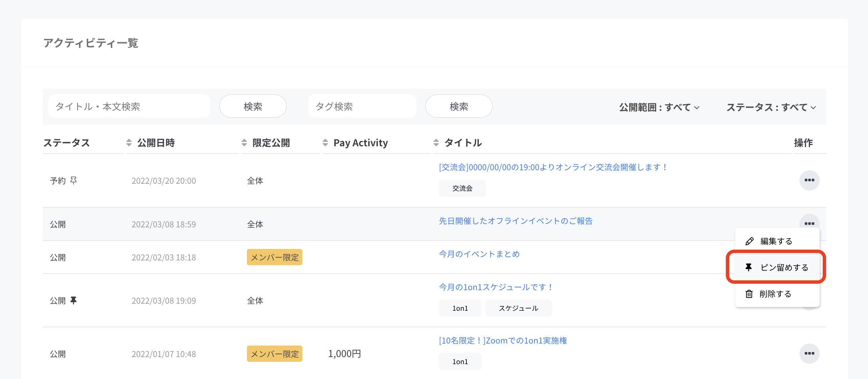Viewport: 868px width, 379px height.
Task: Expand the 公開範囲 filter dropdown
Action: coord(659,107)
